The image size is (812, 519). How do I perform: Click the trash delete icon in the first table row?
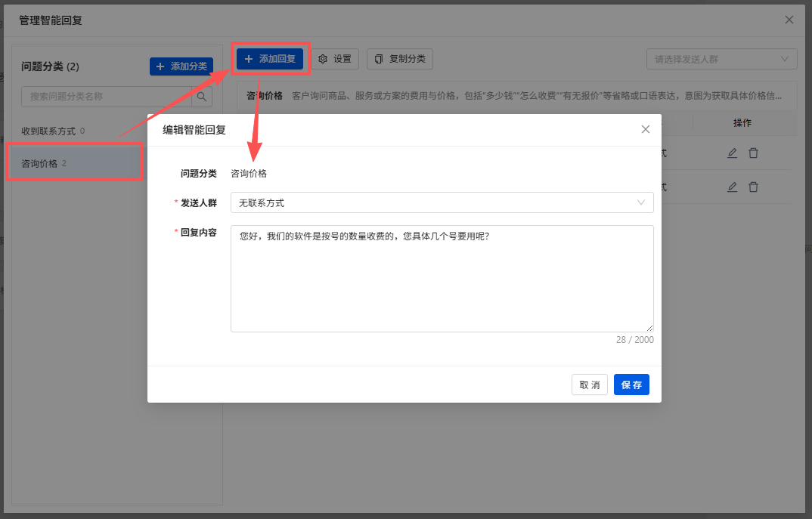coord(754,153)
